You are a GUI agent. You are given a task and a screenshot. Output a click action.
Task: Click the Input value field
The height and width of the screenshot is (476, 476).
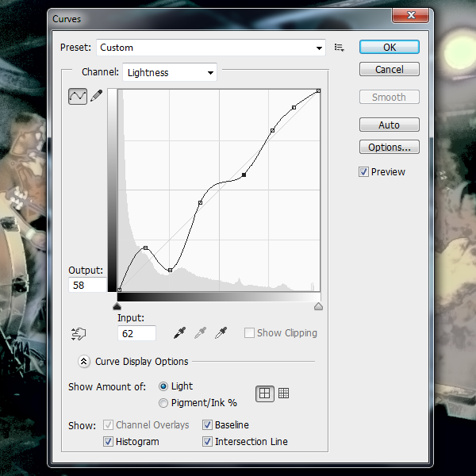[136, 333]
